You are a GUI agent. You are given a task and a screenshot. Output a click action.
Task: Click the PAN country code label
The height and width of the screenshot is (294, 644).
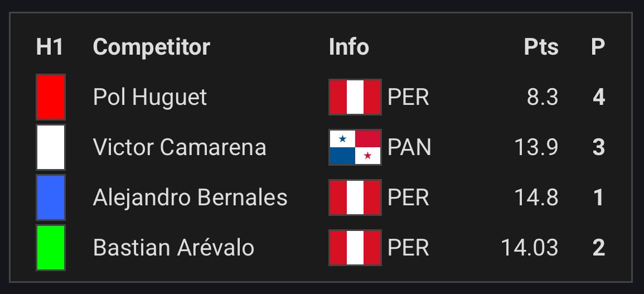pos(409,147)
